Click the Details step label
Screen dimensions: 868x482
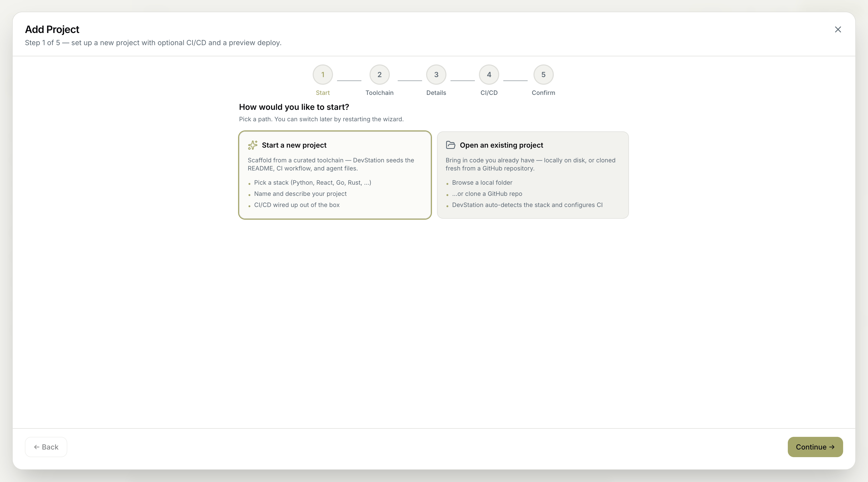(x=436, y=93)
